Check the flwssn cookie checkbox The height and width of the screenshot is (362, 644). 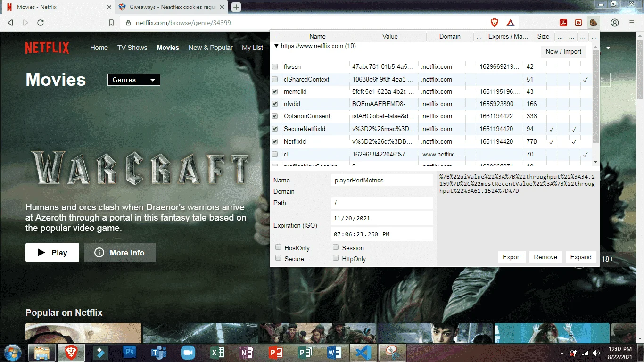click(275, 67)
